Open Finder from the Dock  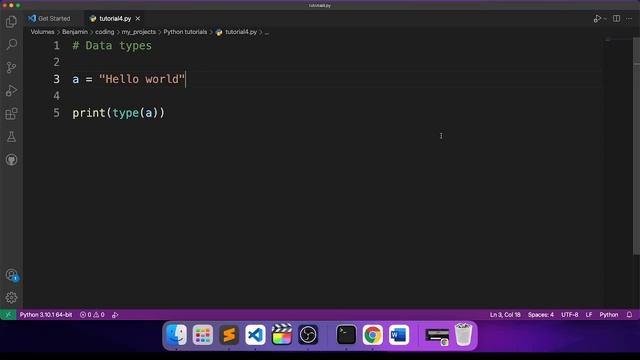(176, 335)
